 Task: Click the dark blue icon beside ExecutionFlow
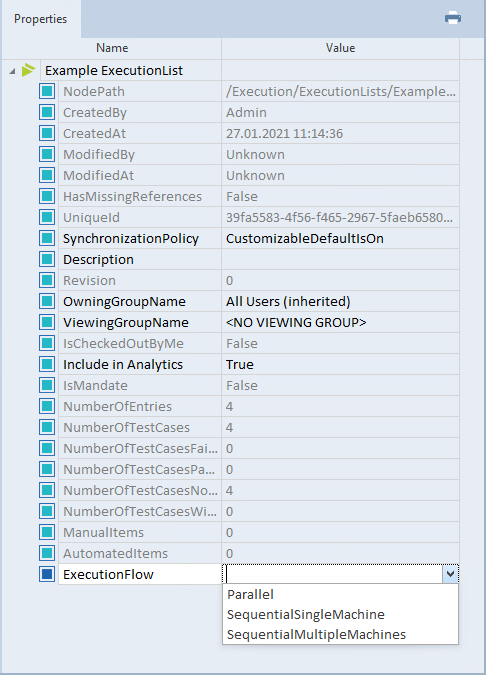(47, 574)
